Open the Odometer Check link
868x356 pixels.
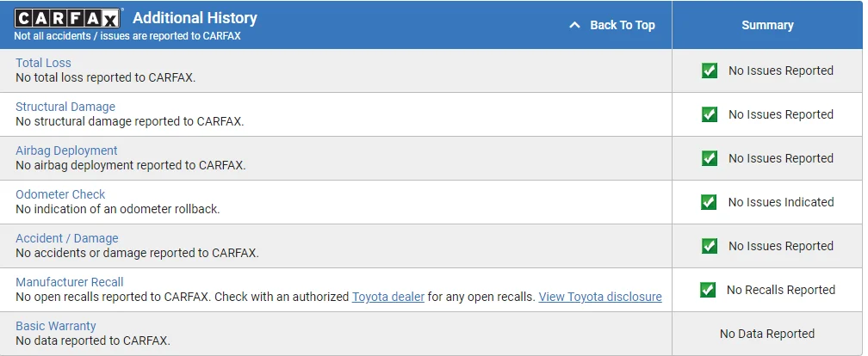pos(60,194)
